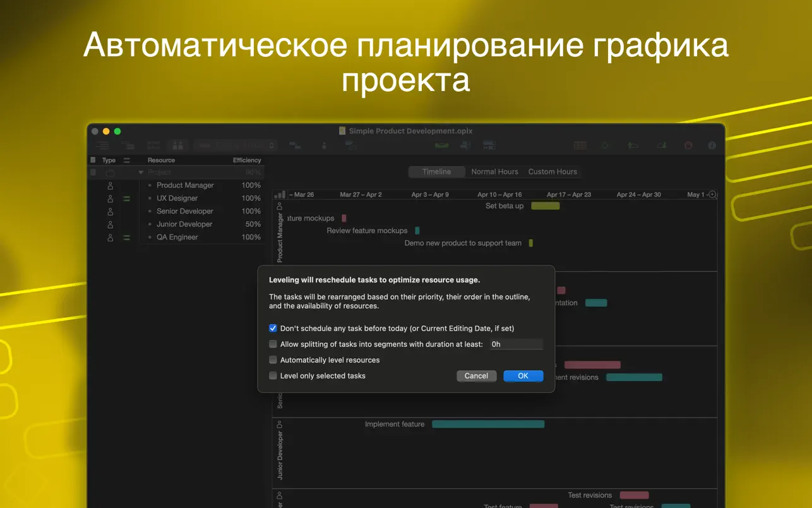
Task: Click the person icon beside Product Manager
Action: coord(110,186)
